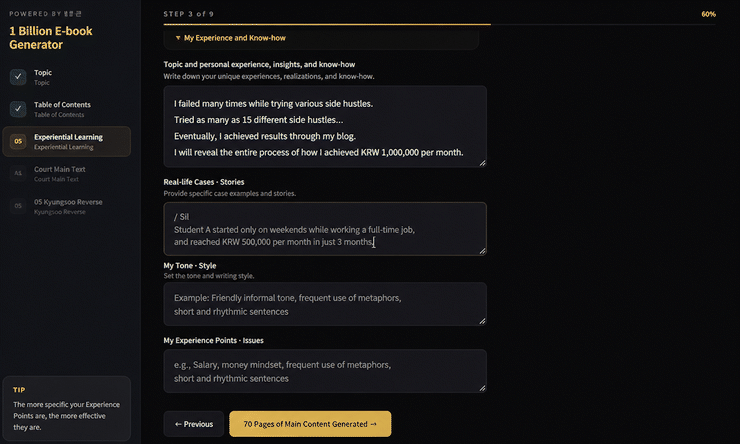Open the Topic step in sidebar
Image resolution: width=740 pixels, height=444 pixels.
67,77
